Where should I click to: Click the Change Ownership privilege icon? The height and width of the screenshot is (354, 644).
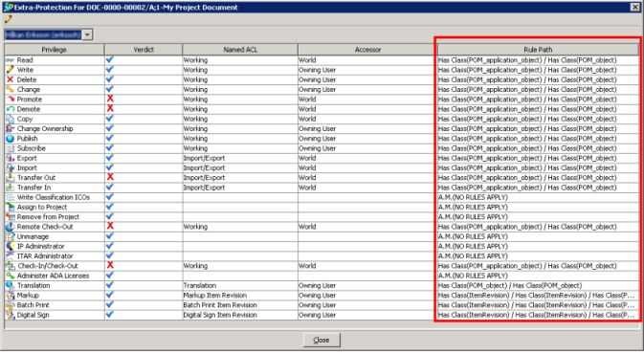point(10,128)
